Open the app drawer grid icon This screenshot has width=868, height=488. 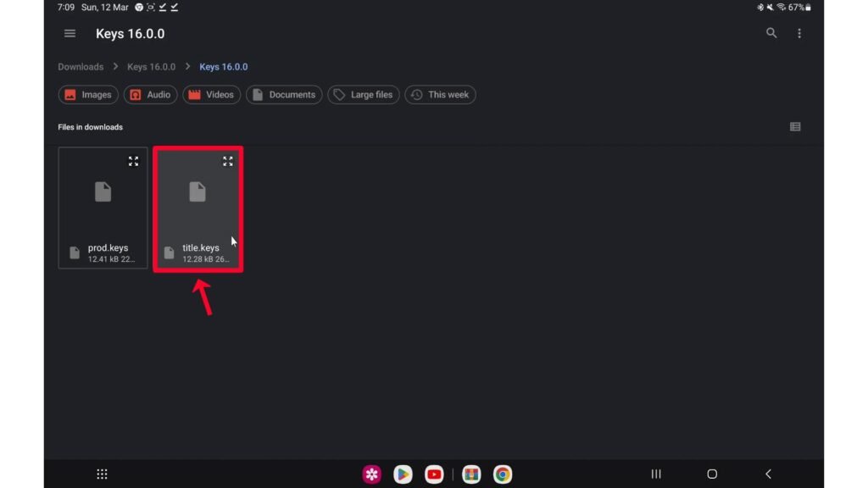102,474
